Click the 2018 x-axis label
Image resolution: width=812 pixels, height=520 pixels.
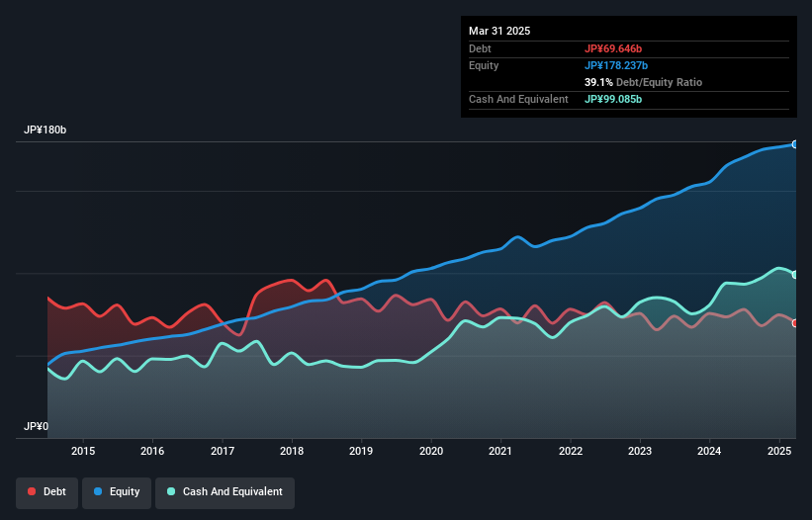292,452
